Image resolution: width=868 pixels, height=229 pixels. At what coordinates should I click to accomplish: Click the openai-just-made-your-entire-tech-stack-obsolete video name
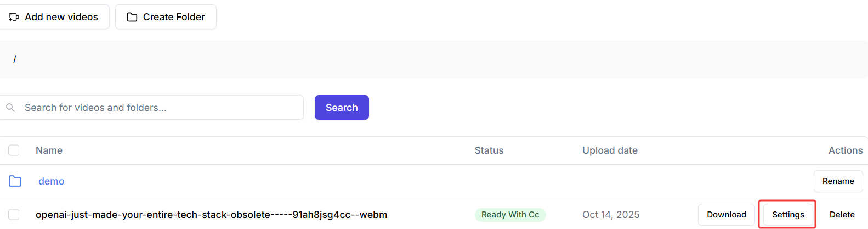point(211,215)
